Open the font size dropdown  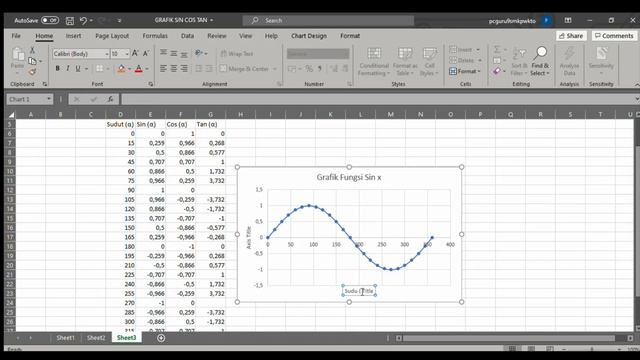tap(127, 54)
